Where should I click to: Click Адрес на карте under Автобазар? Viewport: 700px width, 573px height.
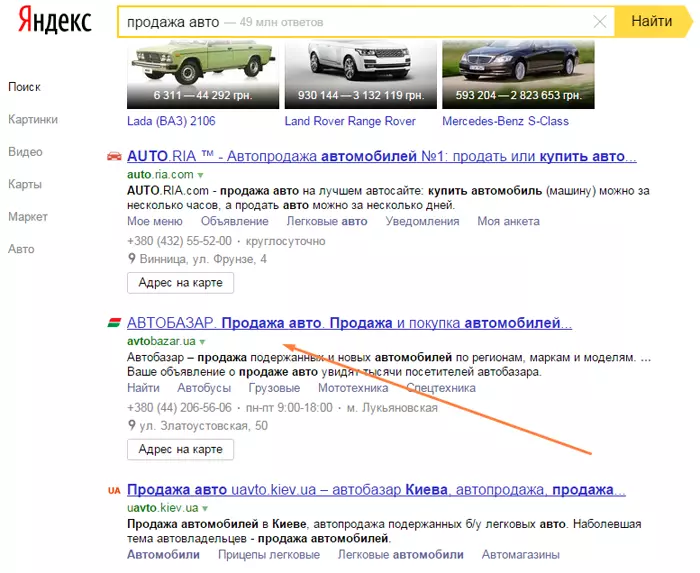click(180, 449)
